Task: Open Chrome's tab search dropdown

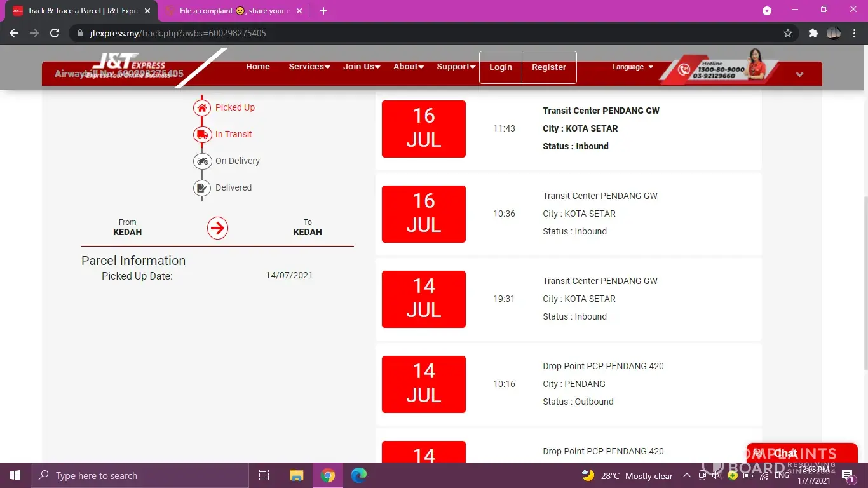Action: click(x=767, y=11)
